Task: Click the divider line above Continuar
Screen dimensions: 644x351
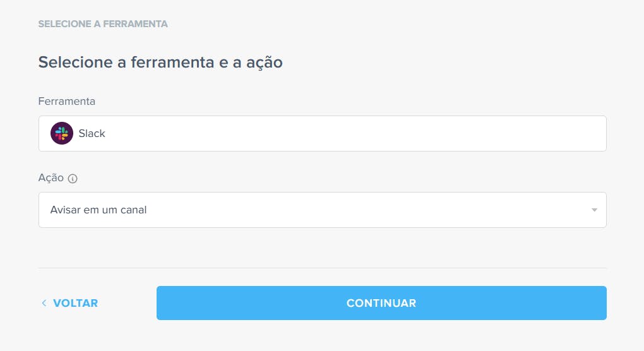Action: pyautogui.click(x=323, y=268)
